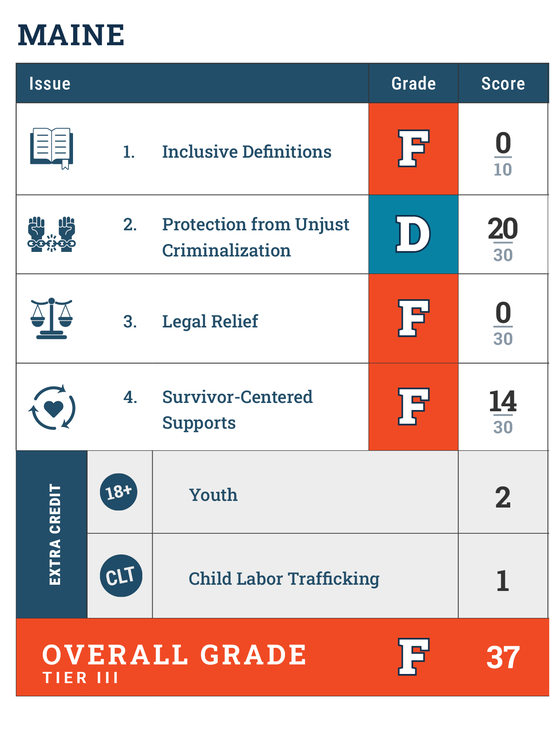Click the F grade for Inclusive Definitions
Viewport: 560px width, 747px height.
(413, 148)
